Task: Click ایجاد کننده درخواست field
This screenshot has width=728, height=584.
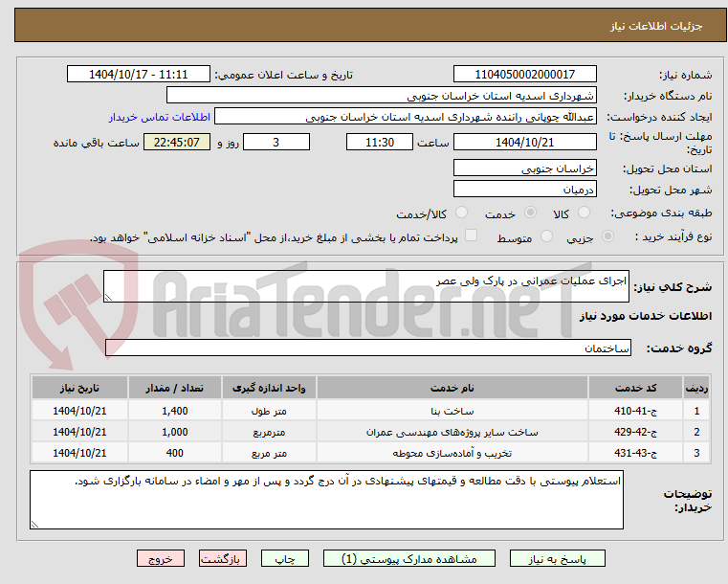Action: coord(406,117)
